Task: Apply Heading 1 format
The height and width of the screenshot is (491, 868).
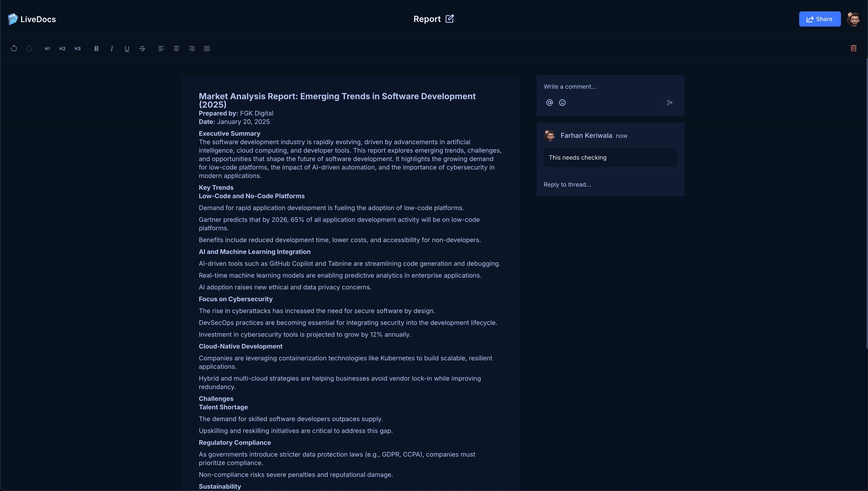Action: pyautogui.click(x=47, y=49)
